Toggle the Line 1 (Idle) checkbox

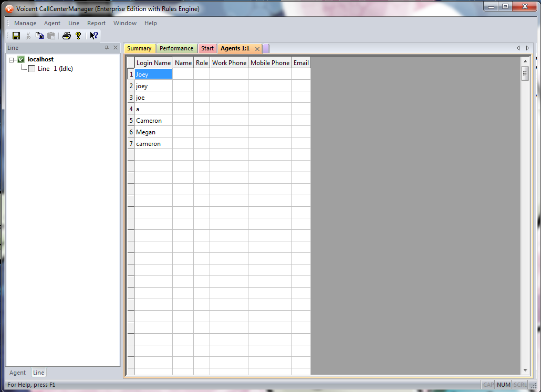tap(32, 69)
